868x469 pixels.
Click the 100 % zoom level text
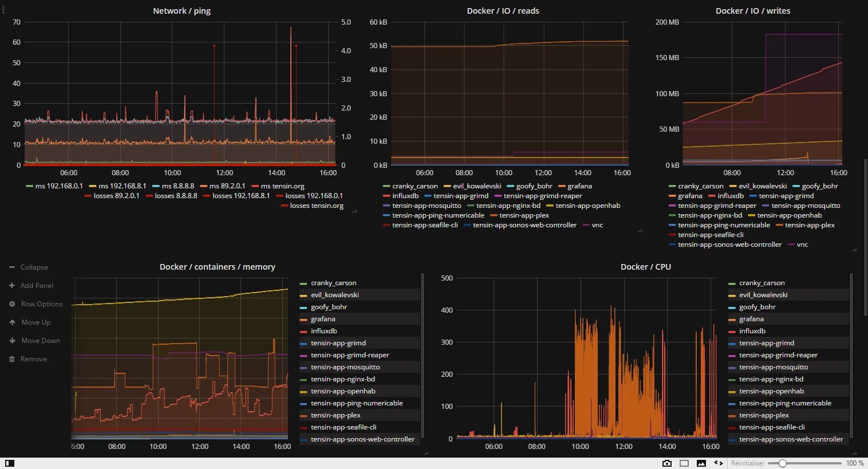[855, 463]
